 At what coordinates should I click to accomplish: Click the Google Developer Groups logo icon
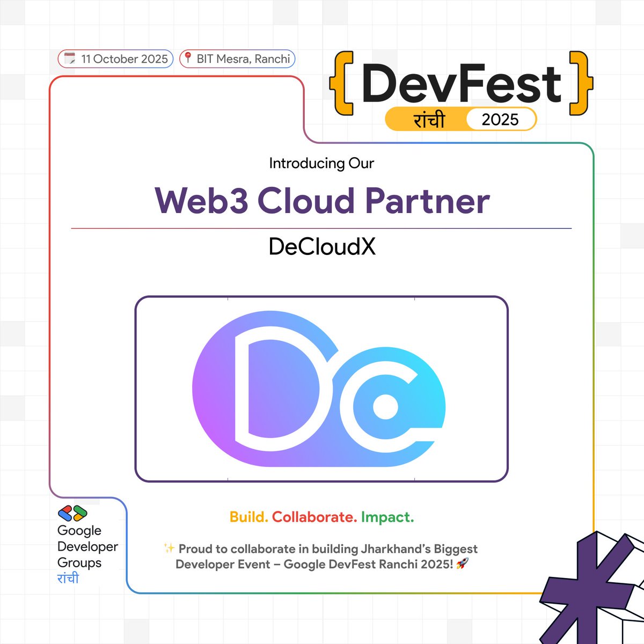(x=72, y=513)
